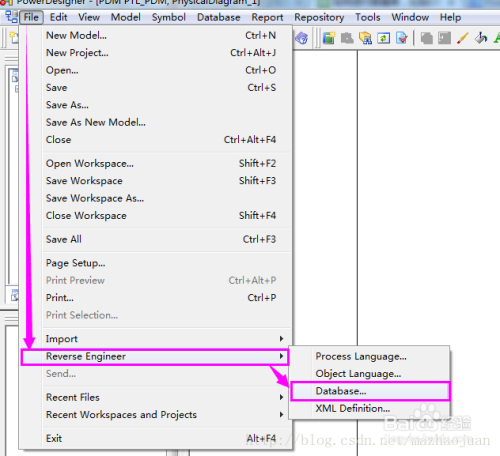This screenshot has height=456, width=500.
Task: Choose New Model... from File menu
Action: point(156,35)
